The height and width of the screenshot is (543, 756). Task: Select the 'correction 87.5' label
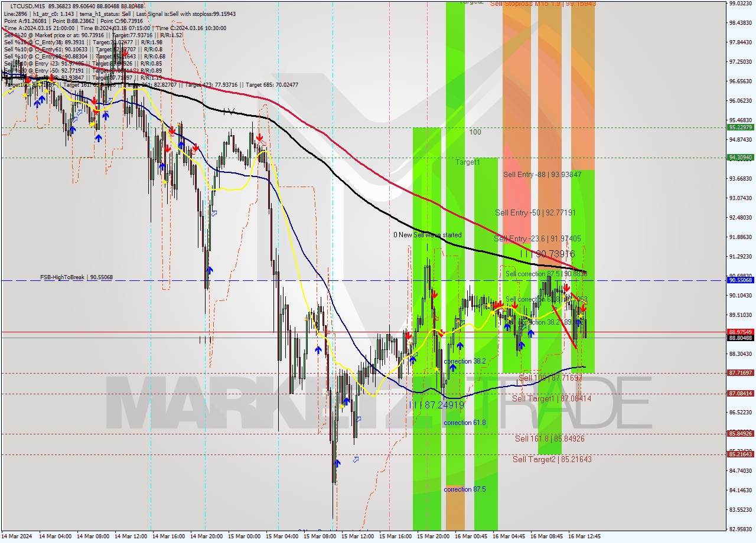(x=465, y=489)
